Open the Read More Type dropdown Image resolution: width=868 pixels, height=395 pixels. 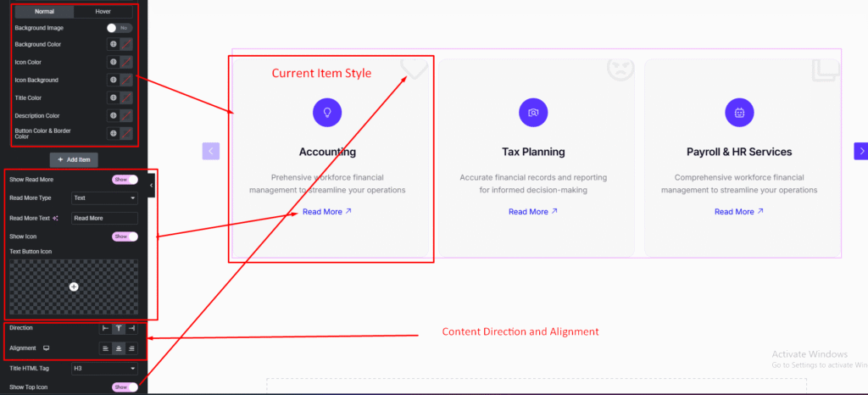[104, 198]
